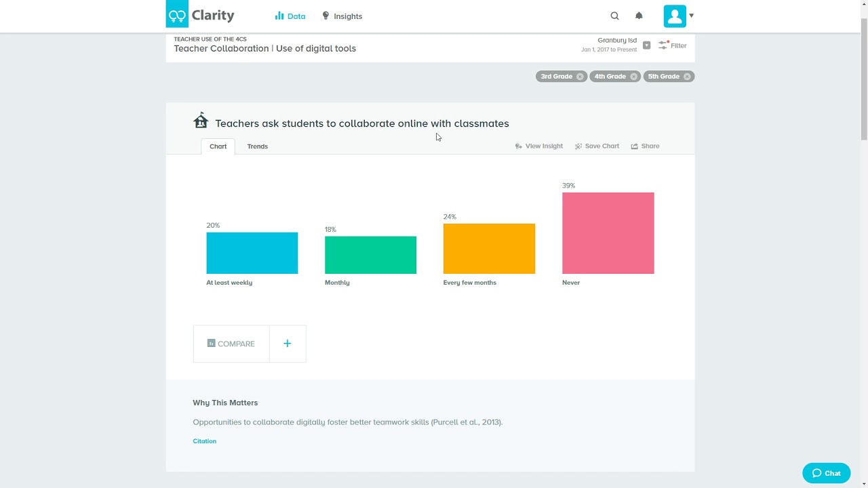Open the Filter sliders icon
Image resolution: width=868 pixels, height=488 pixels.
(x=664, y=45)
